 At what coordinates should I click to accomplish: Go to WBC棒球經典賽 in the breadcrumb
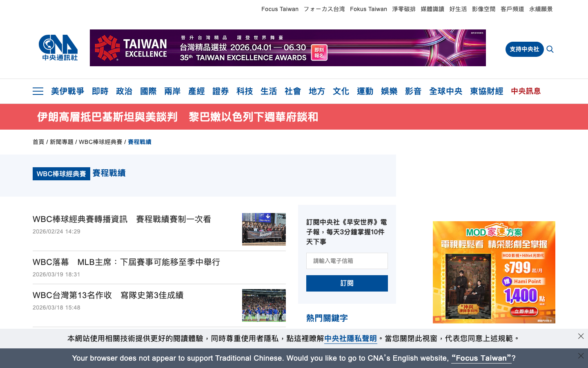(100, 142)
